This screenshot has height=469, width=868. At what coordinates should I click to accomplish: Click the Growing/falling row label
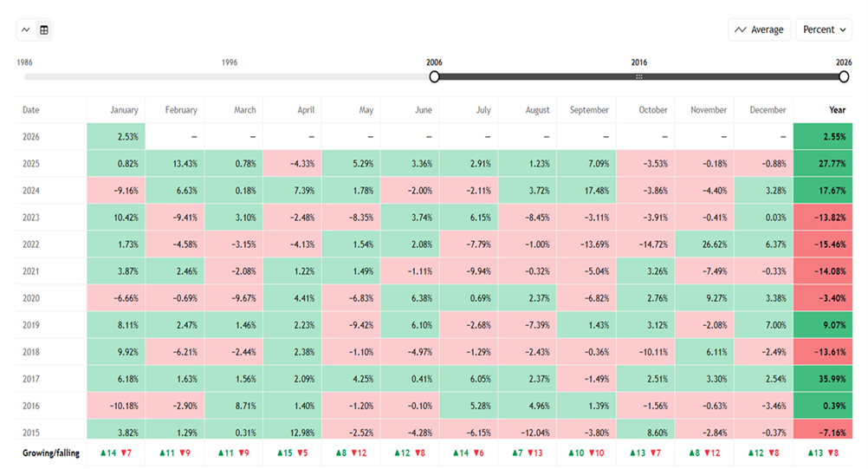click(52, 453)
